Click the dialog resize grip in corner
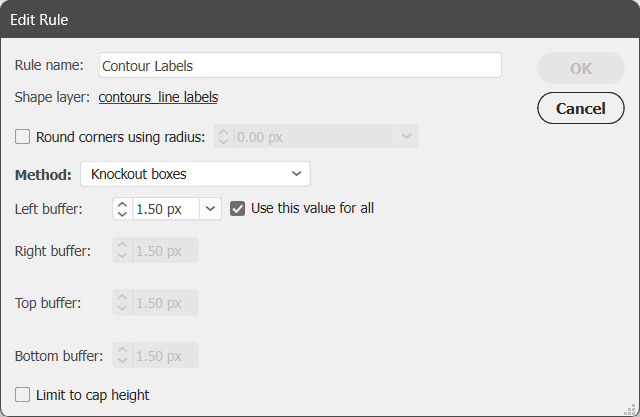Screen dimensions: 640x417 (631, 409)
